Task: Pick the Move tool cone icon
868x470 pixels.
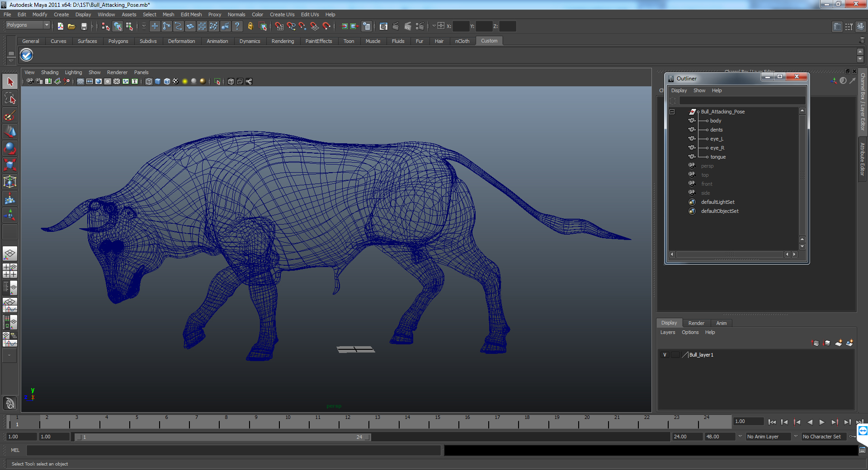Action: (10, 132)
